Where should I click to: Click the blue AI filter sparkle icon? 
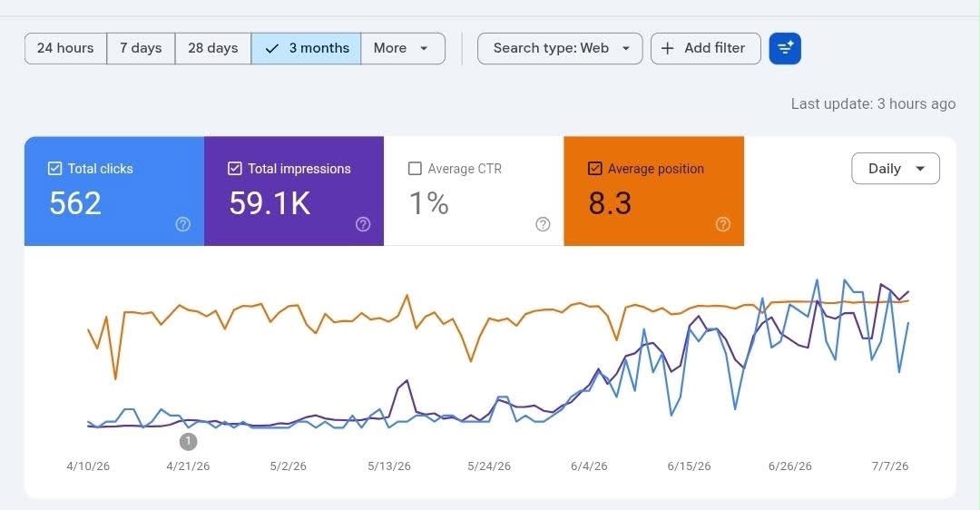click(785, 48)
